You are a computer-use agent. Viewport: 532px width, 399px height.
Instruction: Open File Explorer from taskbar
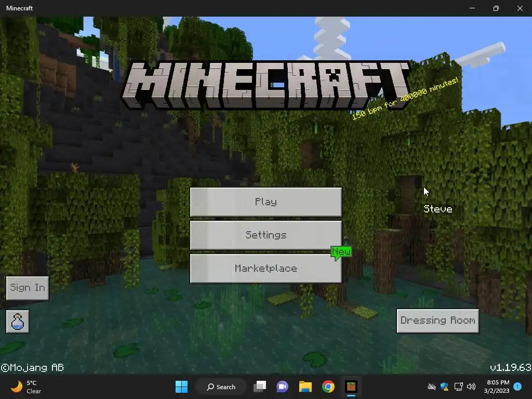coord(305,387)
